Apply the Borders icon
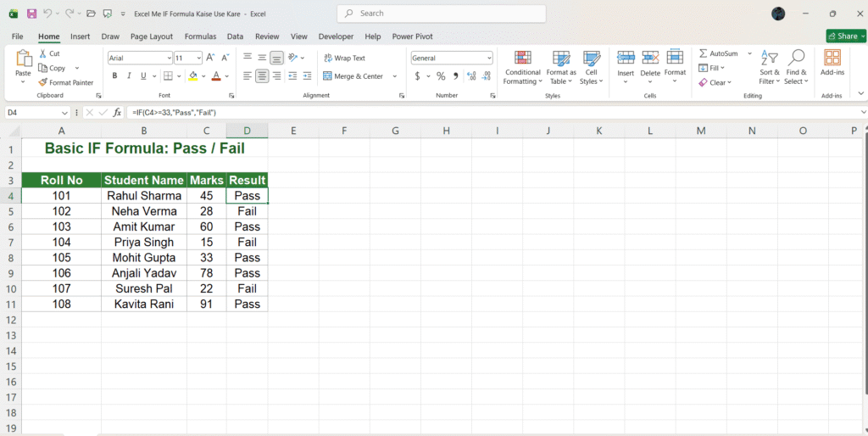Screen dimensions: 868x436 (x=168, y=75)
